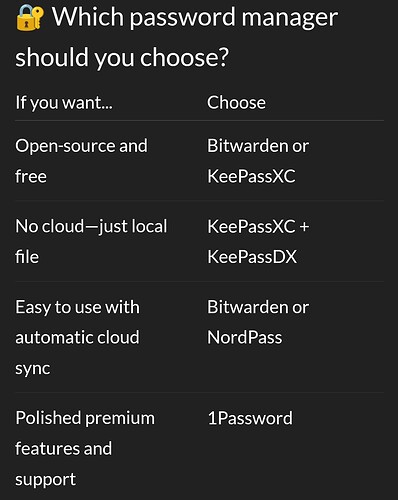Screen dimensions: 398x500
Task: Click "Bitwarden or" in the open-source row
Action: pyautogui.click(x=258, y=146)
